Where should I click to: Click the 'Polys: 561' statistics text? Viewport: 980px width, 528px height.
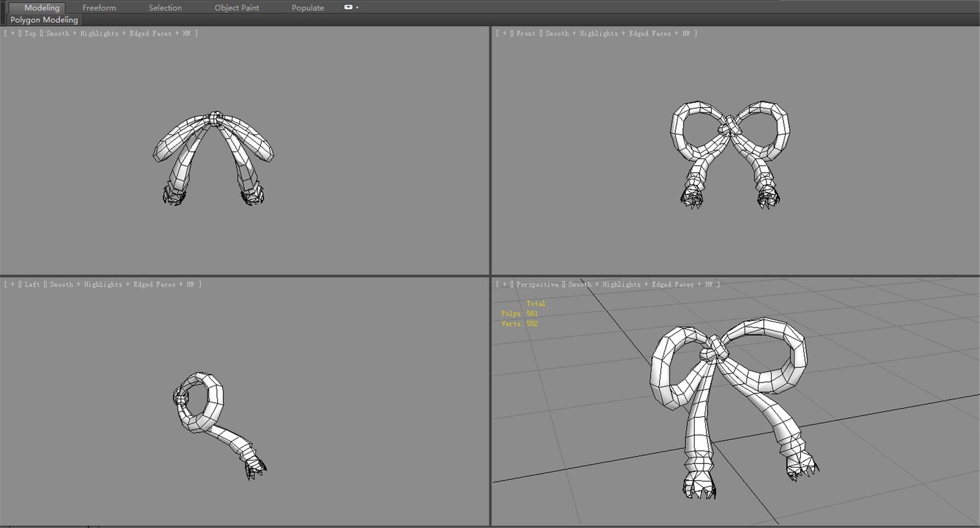pyautogui.click(x=519, y=314)
